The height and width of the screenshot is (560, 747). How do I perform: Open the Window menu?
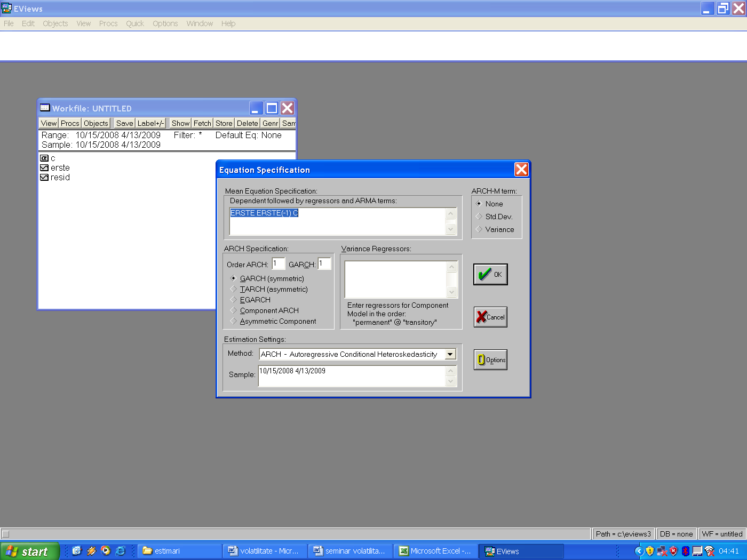200,23
